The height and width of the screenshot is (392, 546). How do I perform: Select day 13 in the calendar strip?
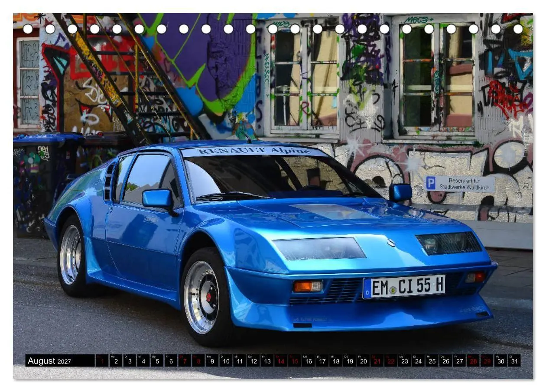coord(267,360)
